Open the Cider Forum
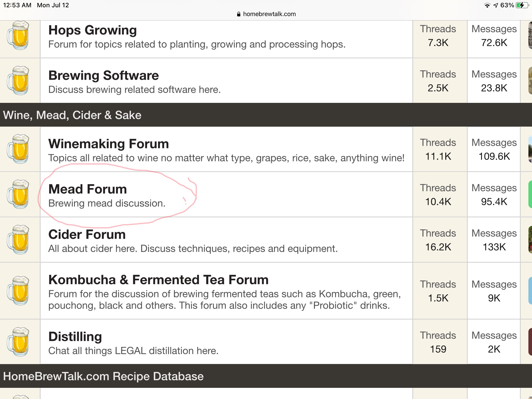This screenshot has width=532, height=399. click(x=87, y=234)
